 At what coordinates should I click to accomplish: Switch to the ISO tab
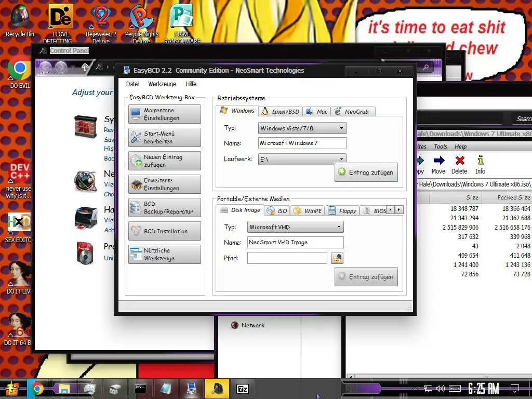point(277,211)
